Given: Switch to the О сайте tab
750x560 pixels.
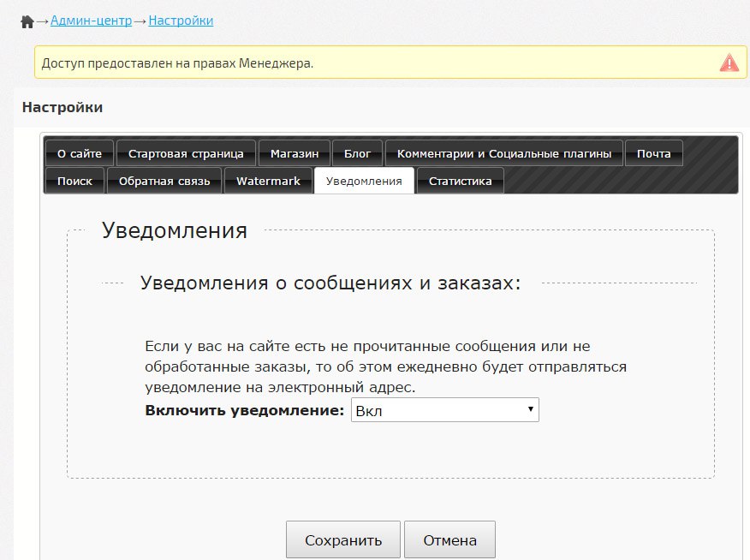Looking at the screenshot, I should (80, 154).
